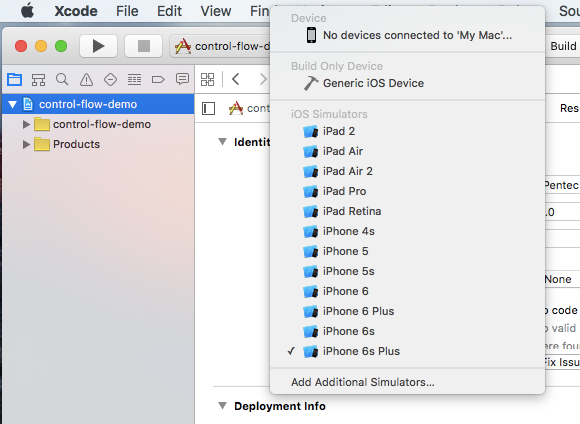Collapse the Identity section
Screen dimensions: 580x424
(x=222, y=142)
